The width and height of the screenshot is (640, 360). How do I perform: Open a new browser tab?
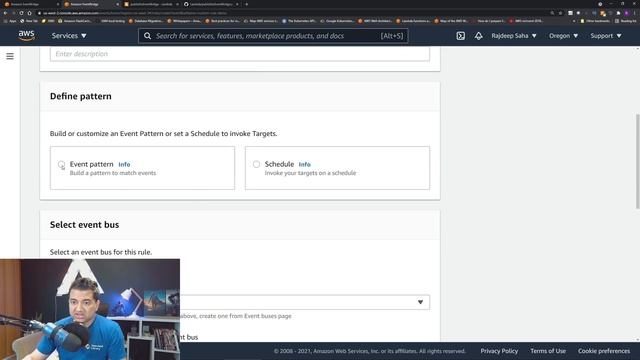[x=247, y=4]
